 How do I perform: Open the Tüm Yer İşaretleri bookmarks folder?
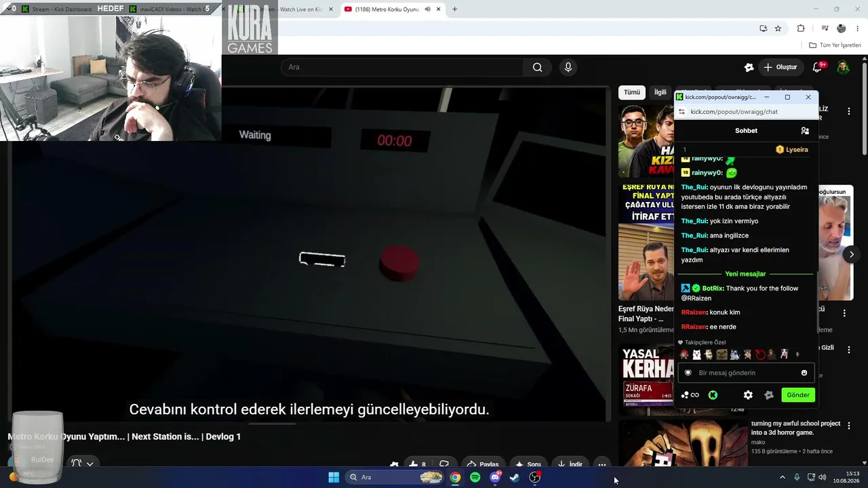click(835, 45)
